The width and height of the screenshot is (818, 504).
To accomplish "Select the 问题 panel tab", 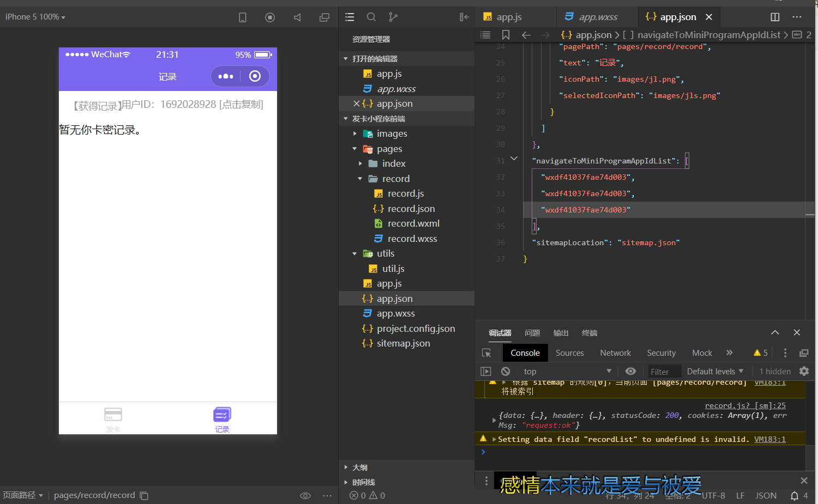I will [x=532, y=333].
